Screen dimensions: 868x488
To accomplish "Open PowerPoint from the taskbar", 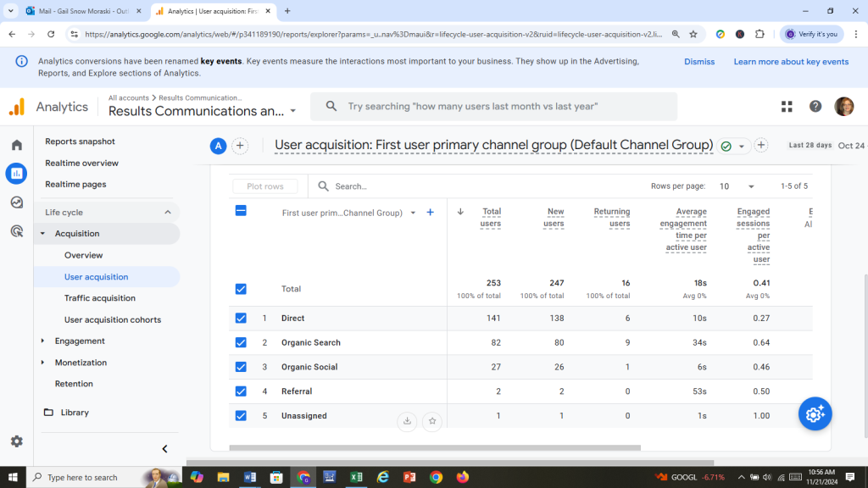I will 409,477.
